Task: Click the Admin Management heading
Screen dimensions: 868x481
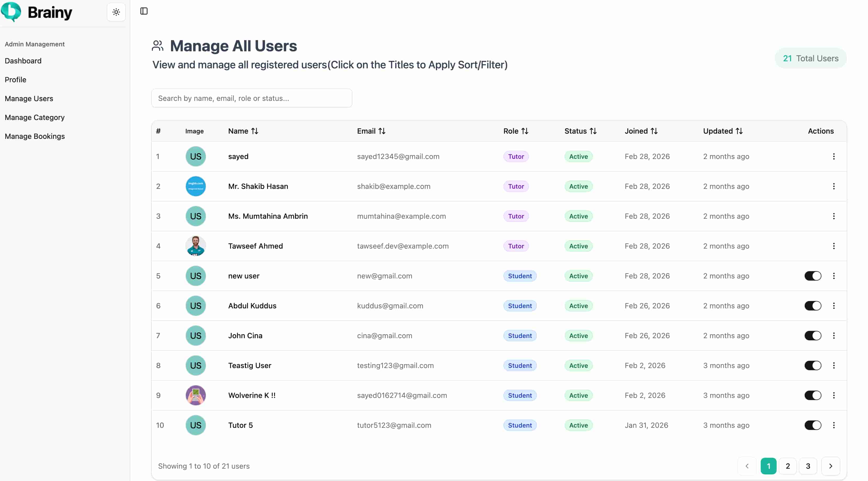Action: point(35,44)
